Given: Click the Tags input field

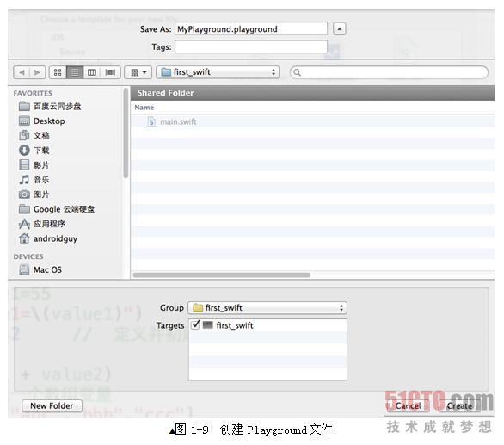Looking at the screenshot, I should 251,47.
